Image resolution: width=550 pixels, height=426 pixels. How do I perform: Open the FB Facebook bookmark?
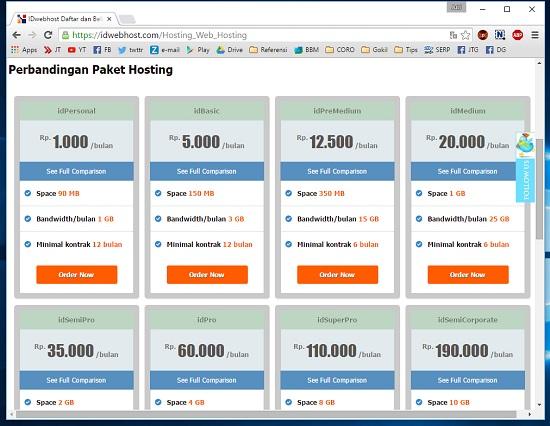click(x=102, y=50)
